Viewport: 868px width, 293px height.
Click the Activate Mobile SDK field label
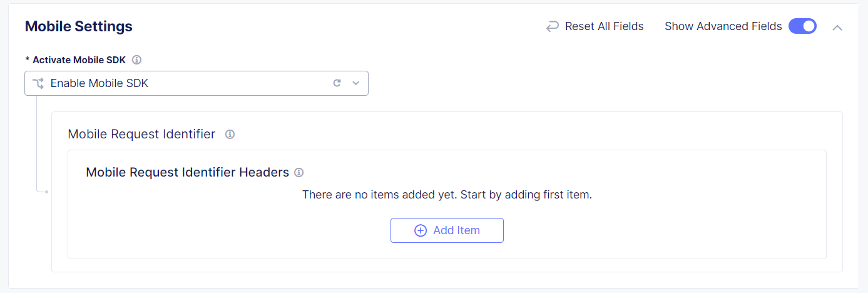(x=79, y=60)
